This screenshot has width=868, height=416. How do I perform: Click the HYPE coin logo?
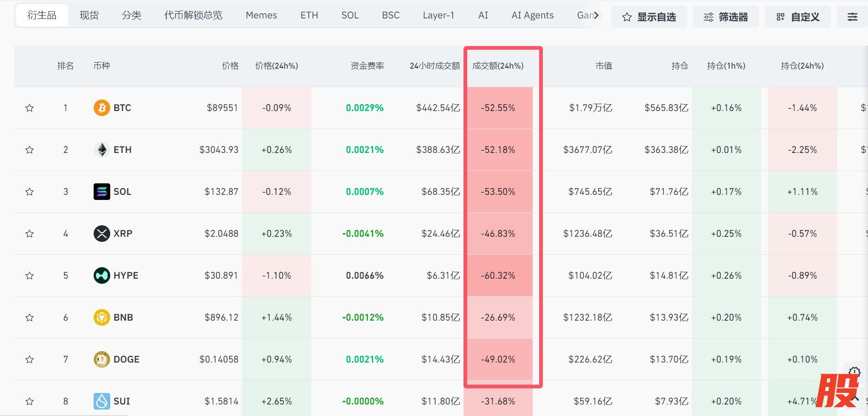(x=101, y=275)
